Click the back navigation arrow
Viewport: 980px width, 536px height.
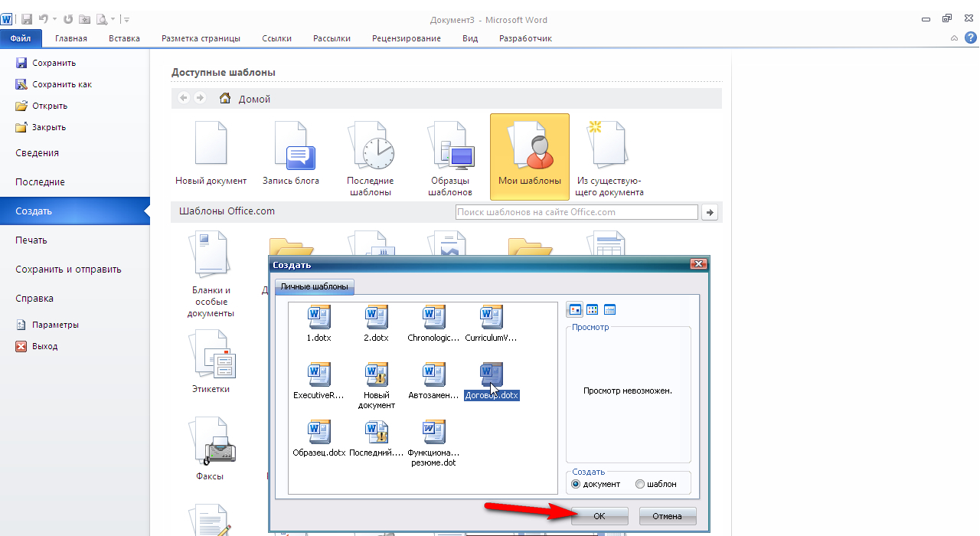pos(184,98)
